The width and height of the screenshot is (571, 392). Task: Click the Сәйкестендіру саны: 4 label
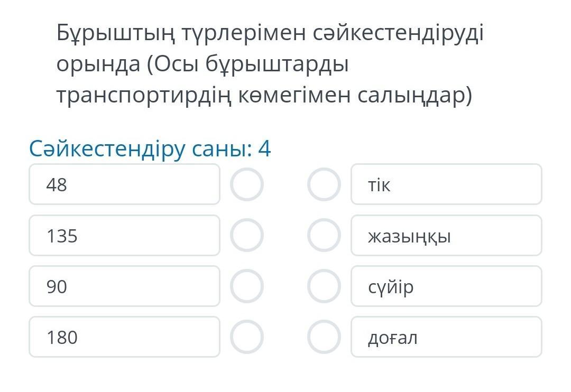tap(150, 149)
